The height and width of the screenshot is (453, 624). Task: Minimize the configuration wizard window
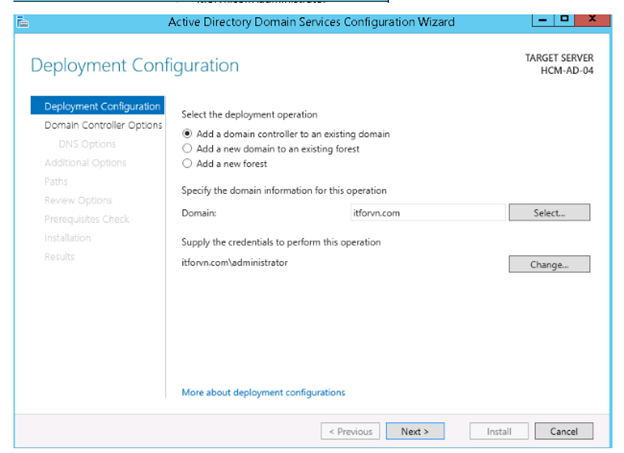point(544,20)
